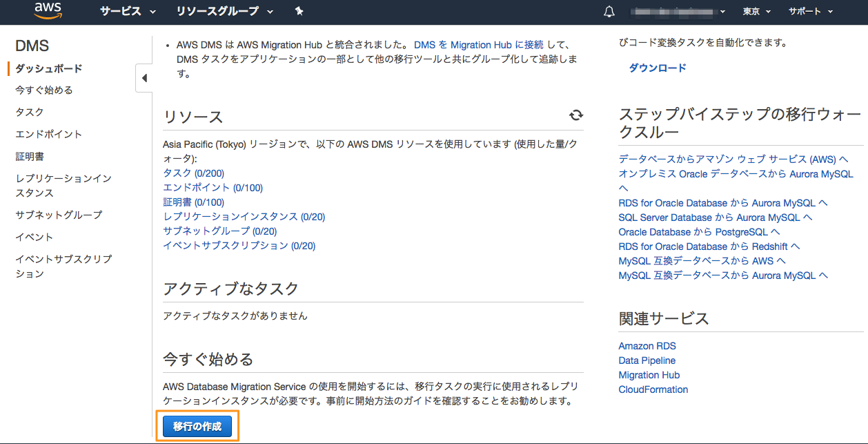
Task: Open the サポート dropdown menu
Action: point(810,12)
